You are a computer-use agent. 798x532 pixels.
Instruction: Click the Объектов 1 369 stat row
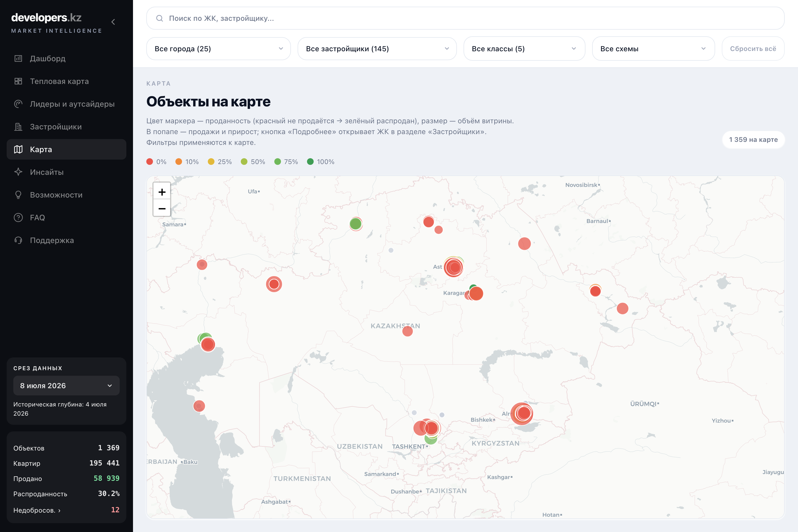[66, 448]
